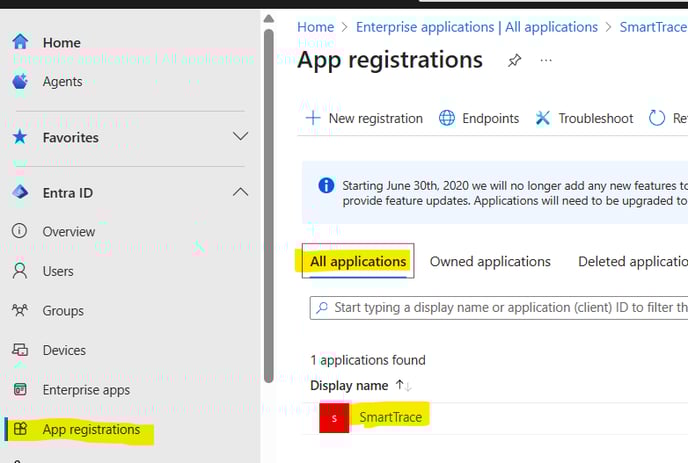Image resolution: width=688 pixels, height=463 pixels.
Task: Switch to the Owned applications tab
Action: [x=490, y=261]
